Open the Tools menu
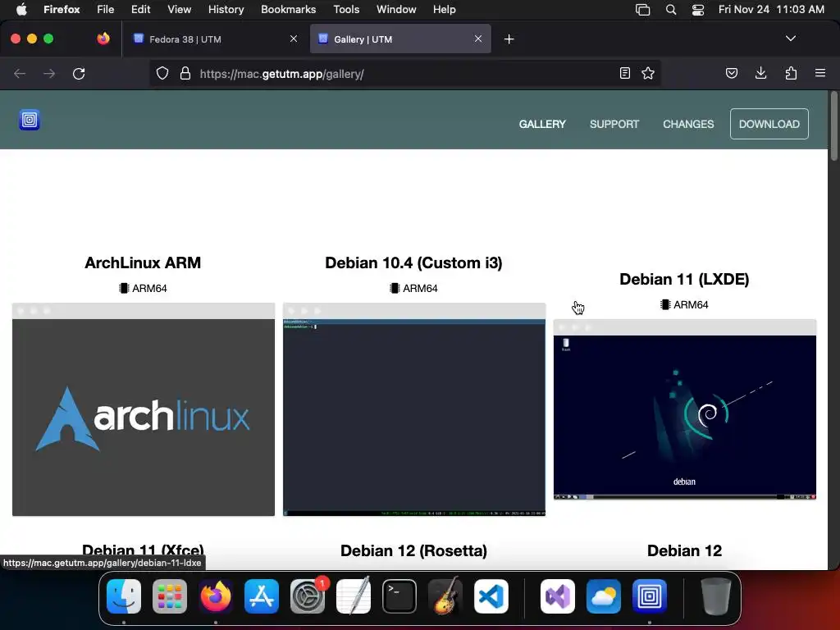Screen dimensions: 840x630 [x=346, y=9]
